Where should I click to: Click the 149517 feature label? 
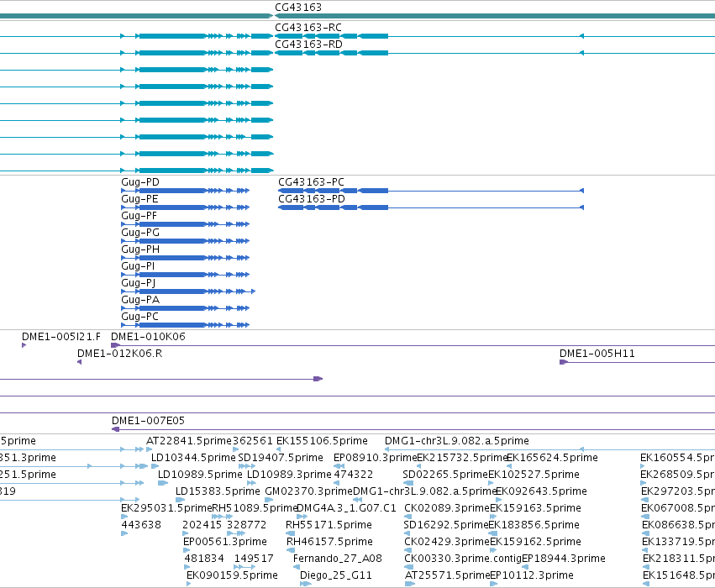click(x=254, y=559)
